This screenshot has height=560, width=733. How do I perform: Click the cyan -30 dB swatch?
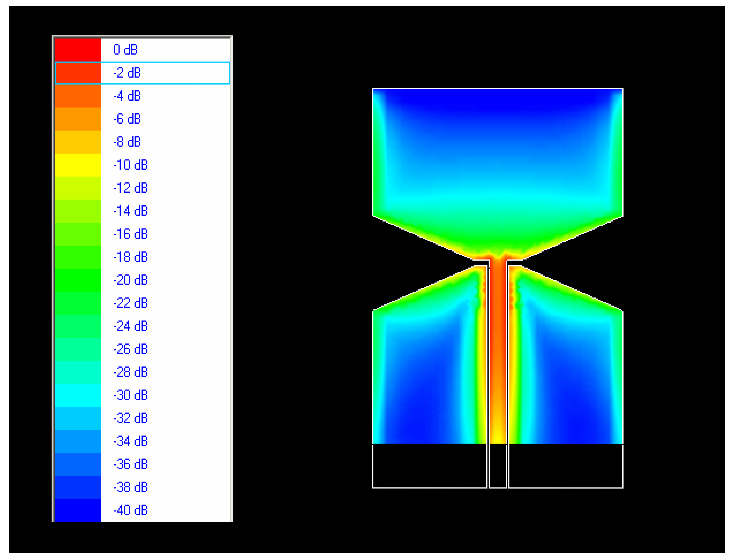click(78, 395)
